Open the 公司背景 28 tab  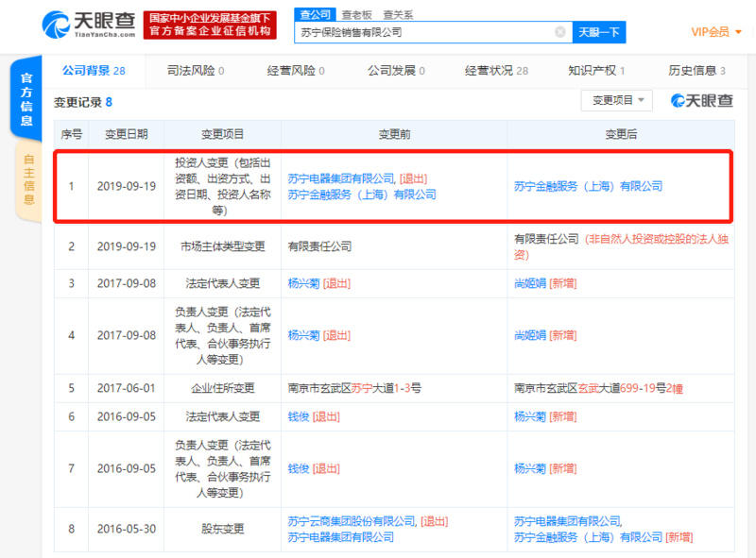[x=94, y=71]
